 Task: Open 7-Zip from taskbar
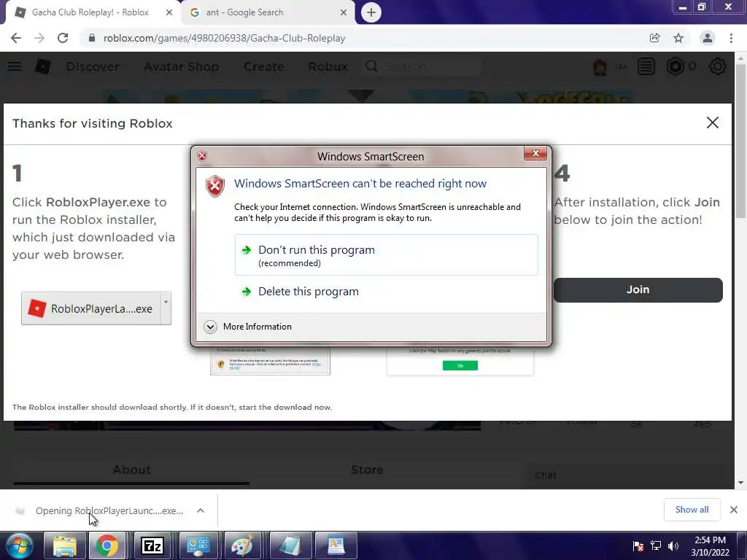pyautogui.click(x=152, y=545)
